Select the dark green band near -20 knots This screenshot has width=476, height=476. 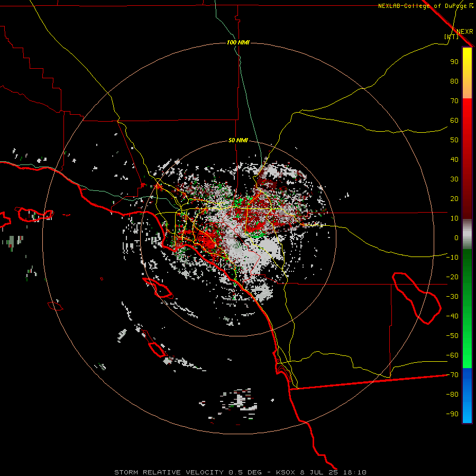467,267
